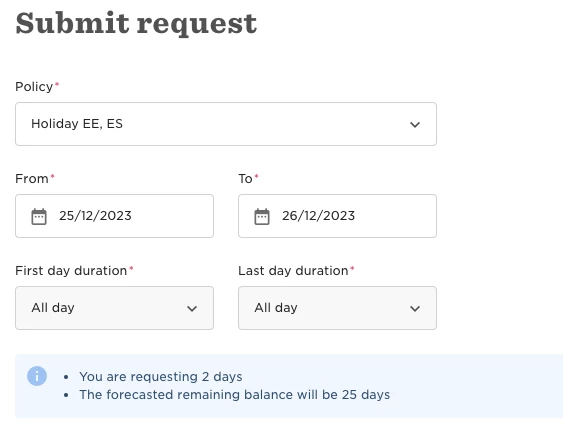Open First day duration chevron arrow

click(192, 308)
